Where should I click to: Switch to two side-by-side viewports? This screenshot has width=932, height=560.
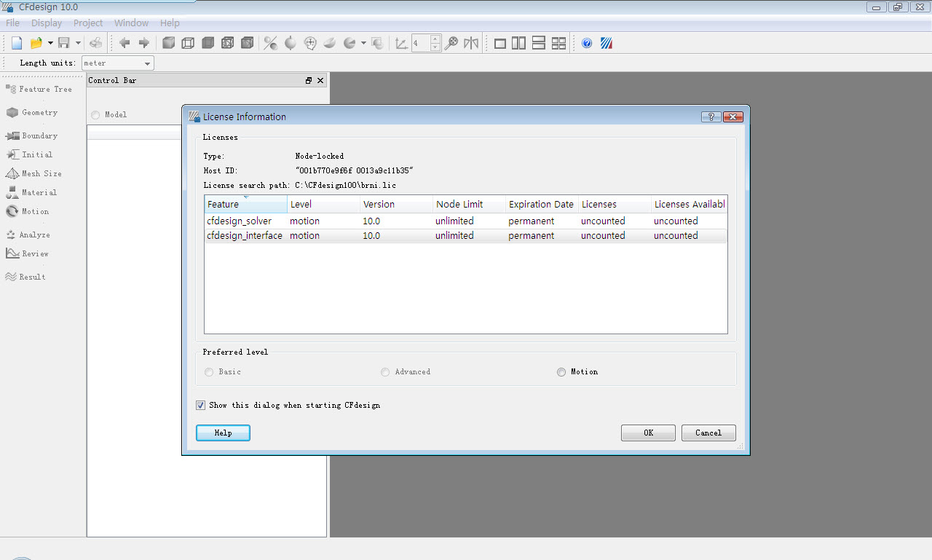point(519,44)
